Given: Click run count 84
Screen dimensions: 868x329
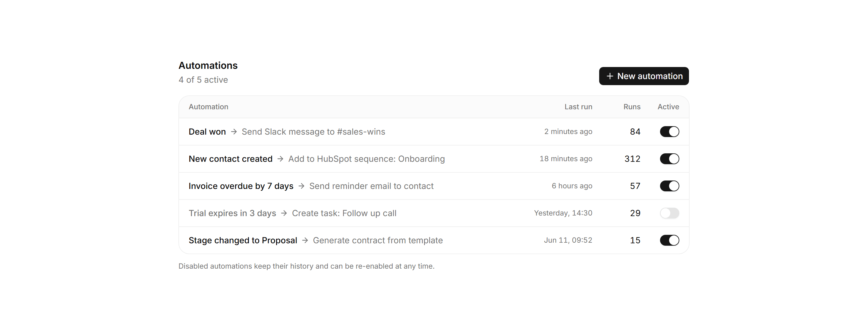Looking at the screenshot, I should tap(635, 132).
